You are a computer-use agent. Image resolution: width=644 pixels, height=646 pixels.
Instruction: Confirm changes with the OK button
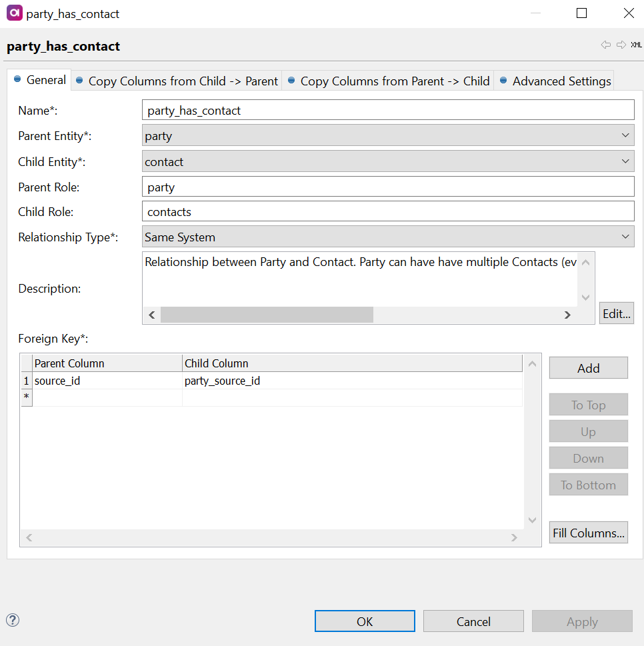[x=365, y=621]
